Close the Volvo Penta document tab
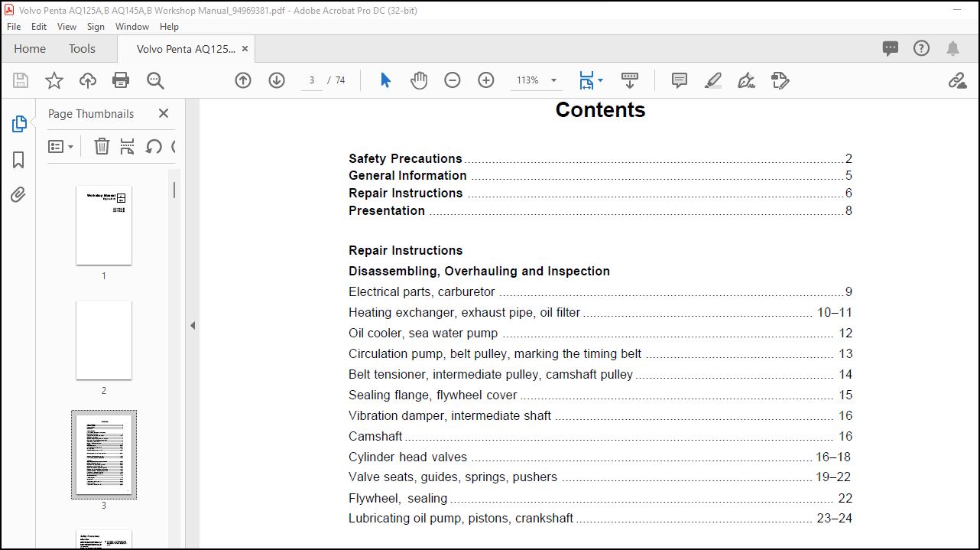This screenshot has width=980, height=550. tap(245, 48)
